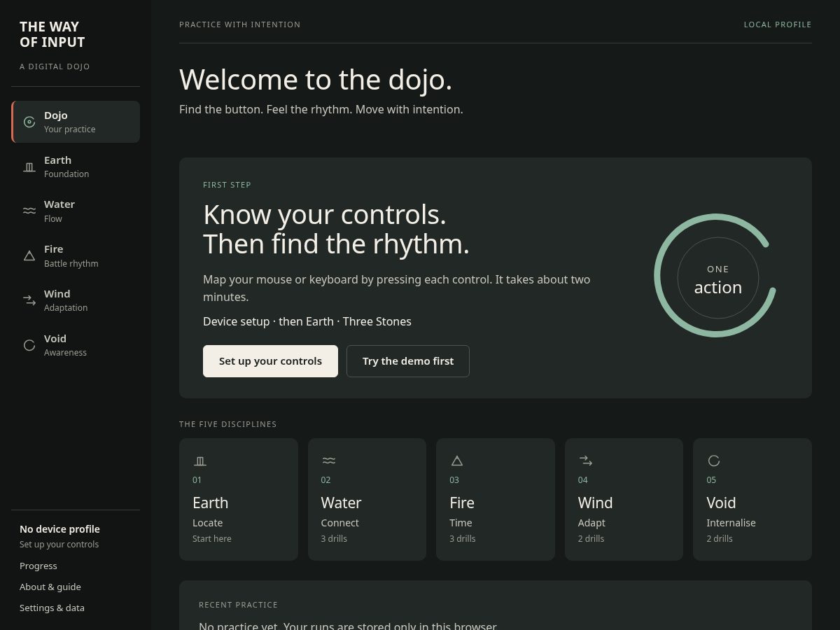Click 'Try the demo first' button
The width and height of the screenshot is (840, 630).
tap(408, 361)
